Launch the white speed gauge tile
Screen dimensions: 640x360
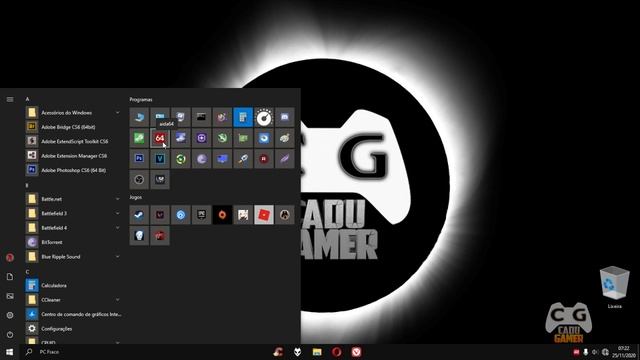point(264,117)
